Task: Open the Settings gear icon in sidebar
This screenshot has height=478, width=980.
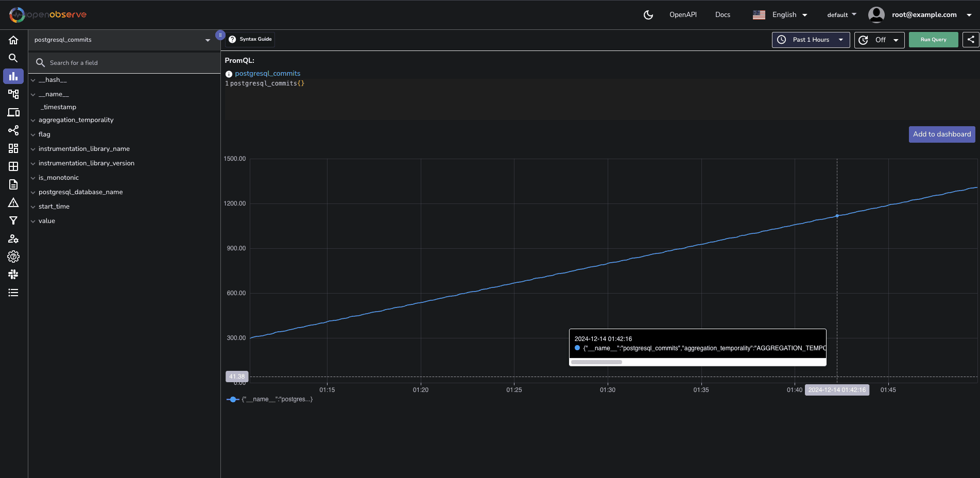Action: [13, 257]
